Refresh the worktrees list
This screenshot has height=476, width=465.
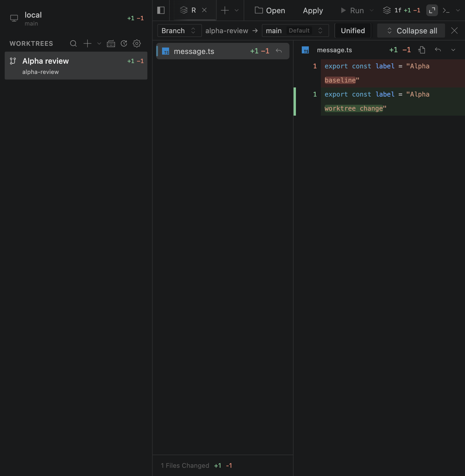[124, 43]
